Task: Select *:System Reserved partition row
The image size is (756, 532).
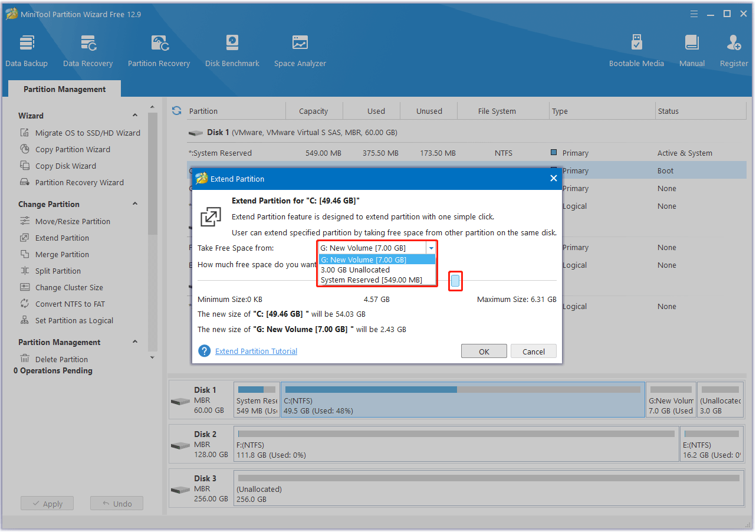Action: [x=466, y=153]
